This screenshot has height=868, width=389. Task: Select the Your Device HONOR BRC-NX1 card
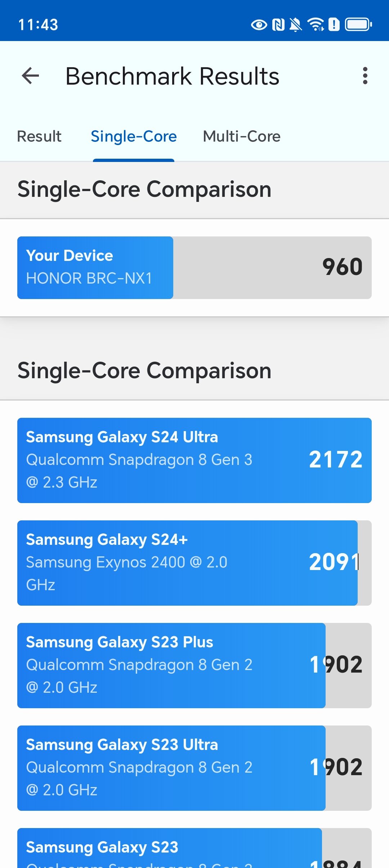[194, 268]
